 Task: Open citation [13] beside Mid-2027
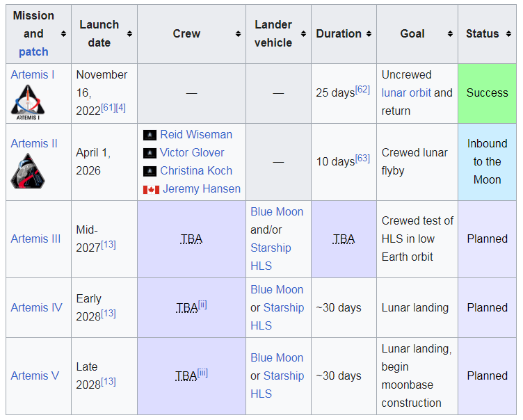coord(108,245)
